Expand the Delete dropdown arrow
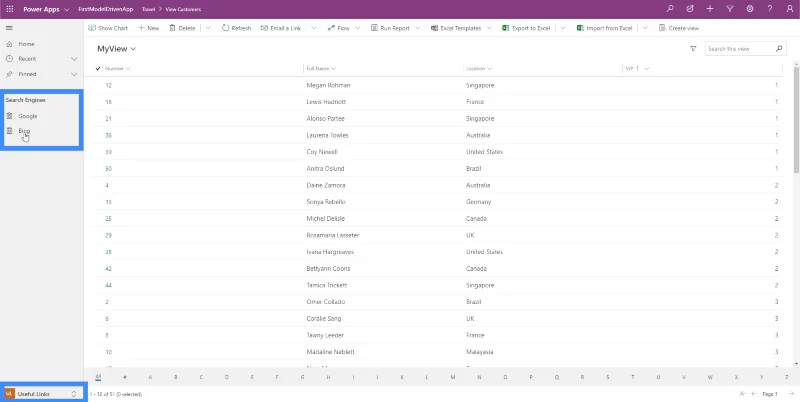Image resolution: width=800 pixels, height=402 pixels. click(x=207, y=28)
